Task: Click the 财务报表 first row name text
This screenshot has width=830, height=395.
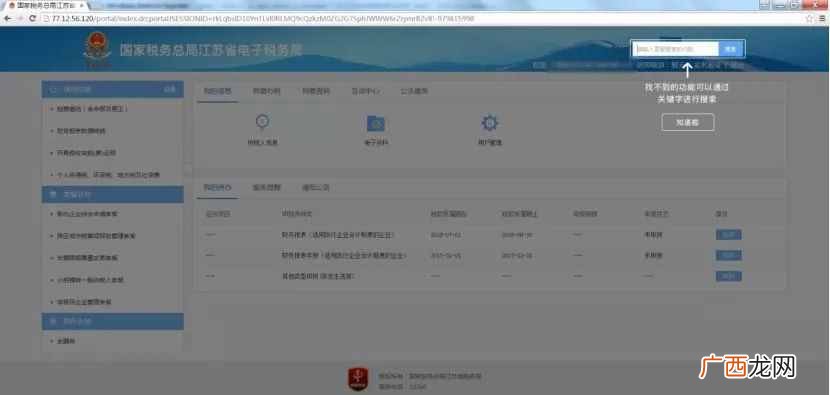Action: click(338, 235)
